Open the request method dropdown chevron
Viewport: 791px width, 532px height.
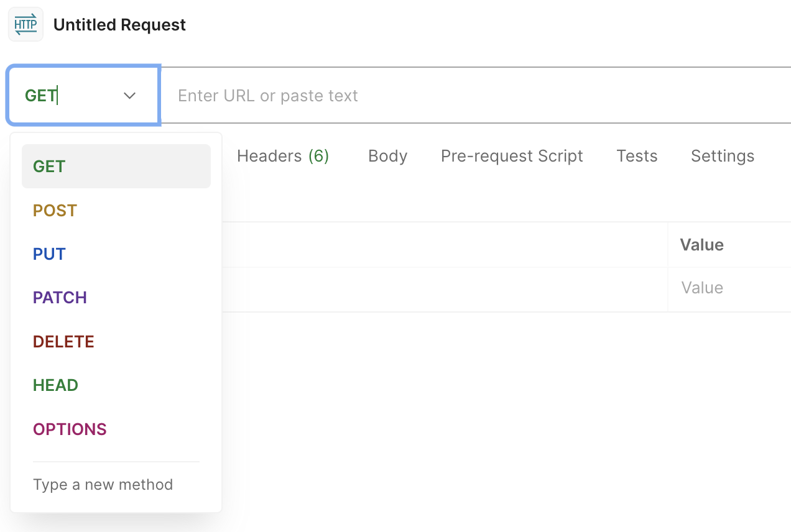coord(129,95)
